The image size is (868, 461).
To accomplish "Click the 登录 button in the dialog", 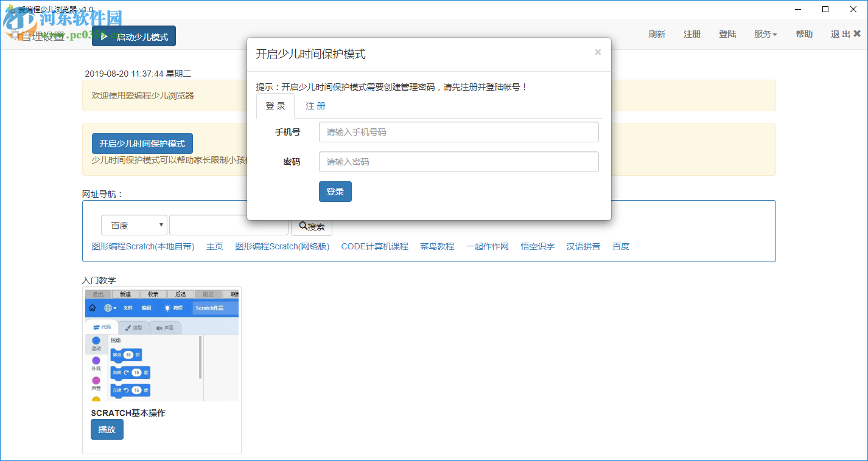I will pos(335,191).
